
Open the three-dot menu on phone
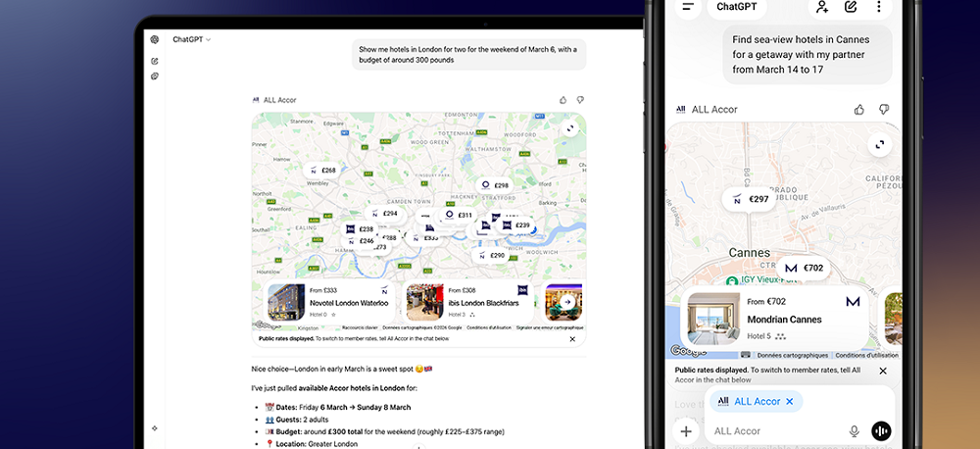coord(879,7)
